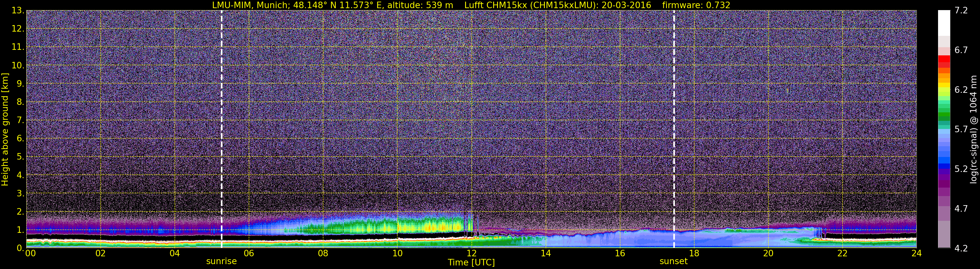Click the time tick label '12' on time axis
The height and width of the screenshot is (269, 980).
coord(471,253)
